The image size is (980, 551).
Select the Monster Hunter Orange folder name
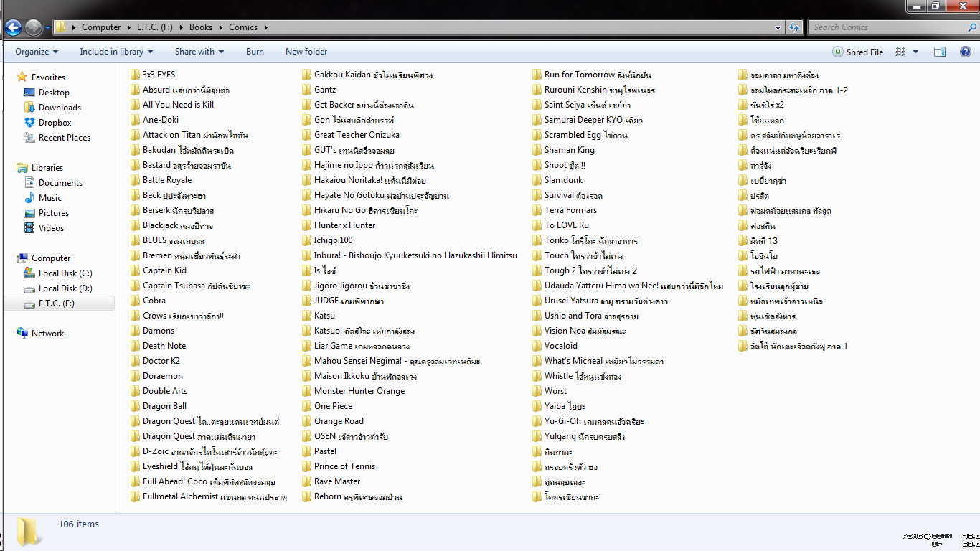[x=359, y=391]
